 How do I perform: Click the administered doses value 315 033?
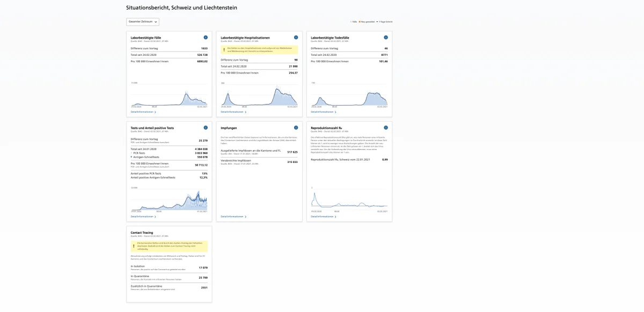point(292,161)
